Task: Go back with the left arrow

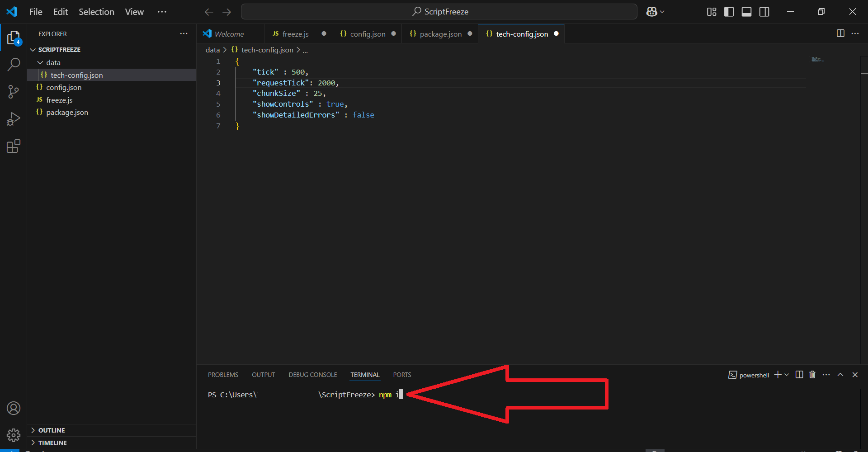Action: click(x=209, y=12)
